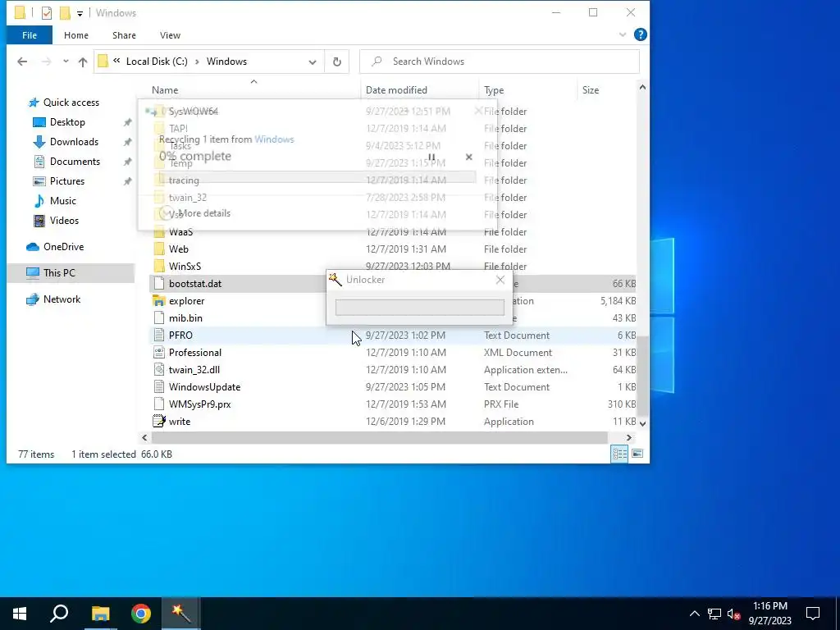Open the File ribbon tab
Screen dimensions: 840x630
[x=30, y=35]
